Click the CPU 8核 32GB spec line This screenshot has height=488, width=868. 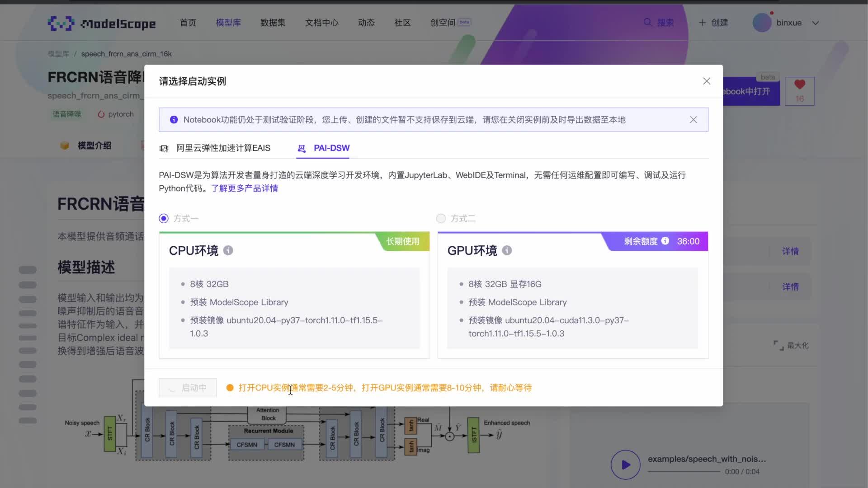pos(209,284)
